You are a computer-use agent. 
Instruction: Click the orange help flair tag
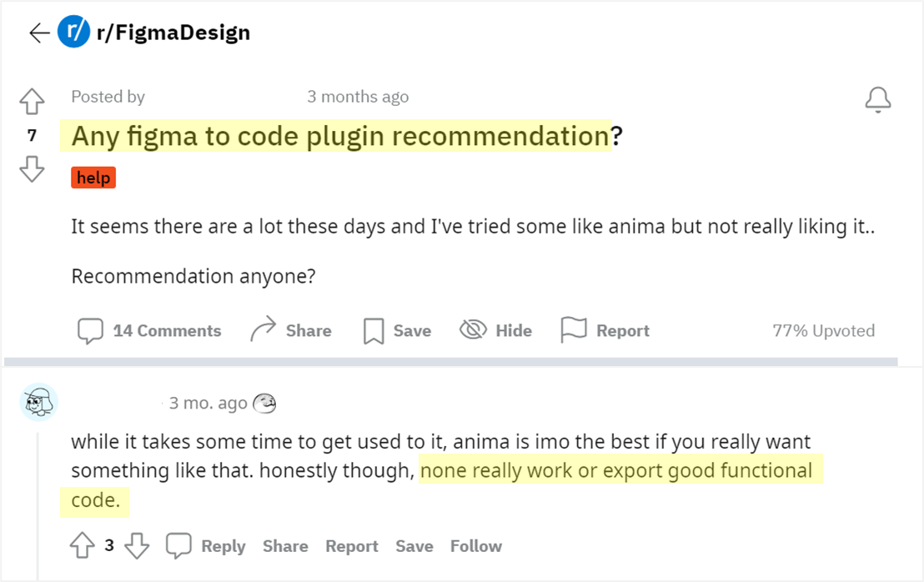93,177
